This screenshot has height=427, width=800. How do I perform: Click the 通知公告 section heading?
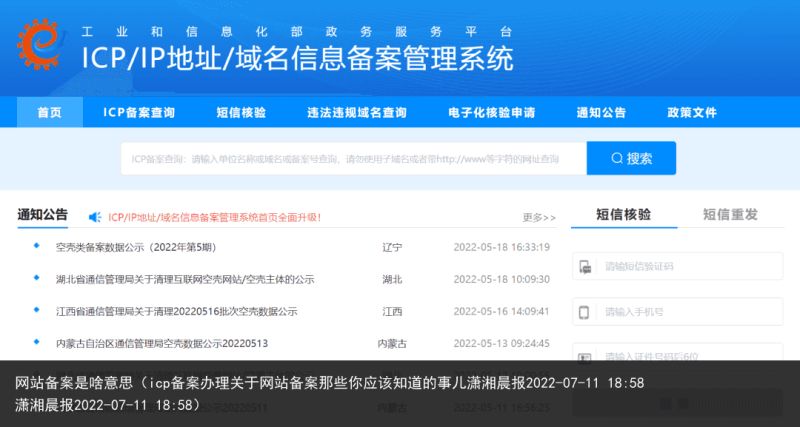coord(42,215)
